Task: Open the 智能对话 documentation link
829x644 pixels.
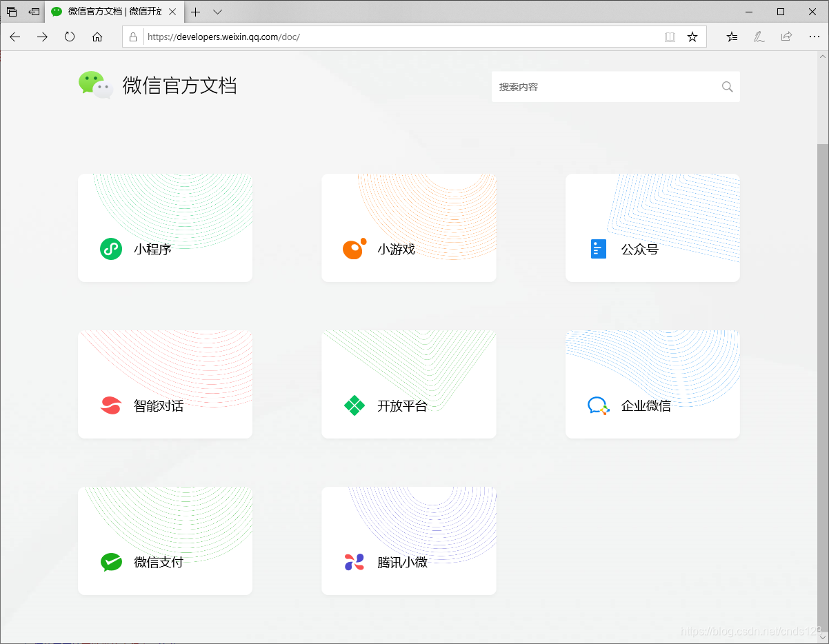Action: coord(165,384)
